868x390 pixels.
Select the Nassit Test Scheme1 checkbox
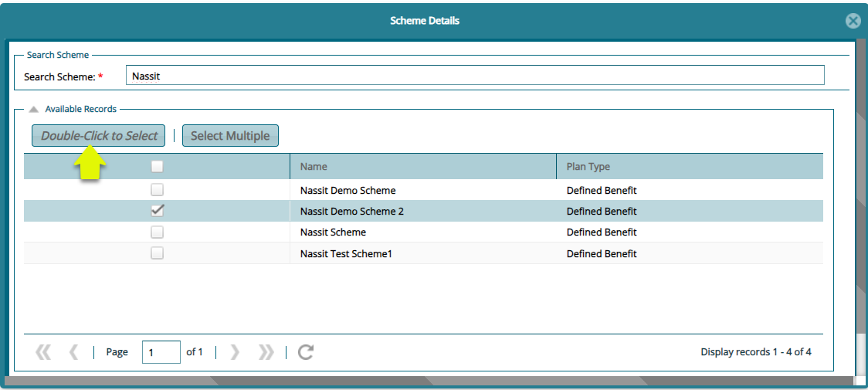pos(157,253)
